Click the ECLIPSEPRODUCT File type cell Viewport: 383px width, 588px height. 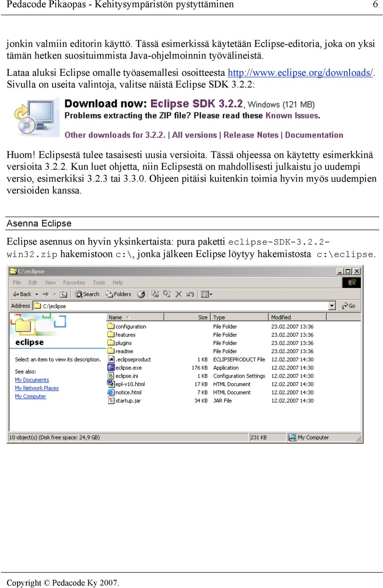coord(239,359)
